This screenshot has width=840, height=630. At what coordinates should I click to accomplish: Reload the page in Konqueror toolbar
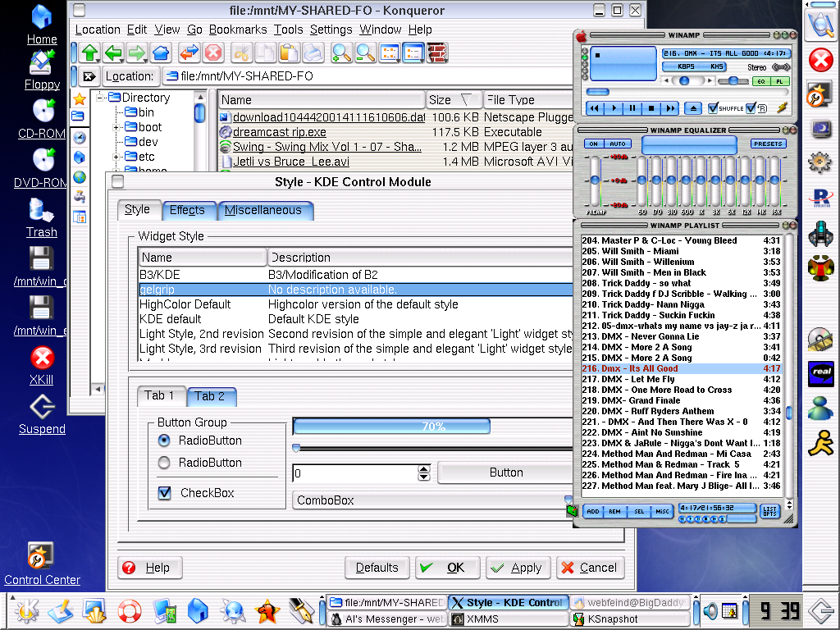point(189,53)
